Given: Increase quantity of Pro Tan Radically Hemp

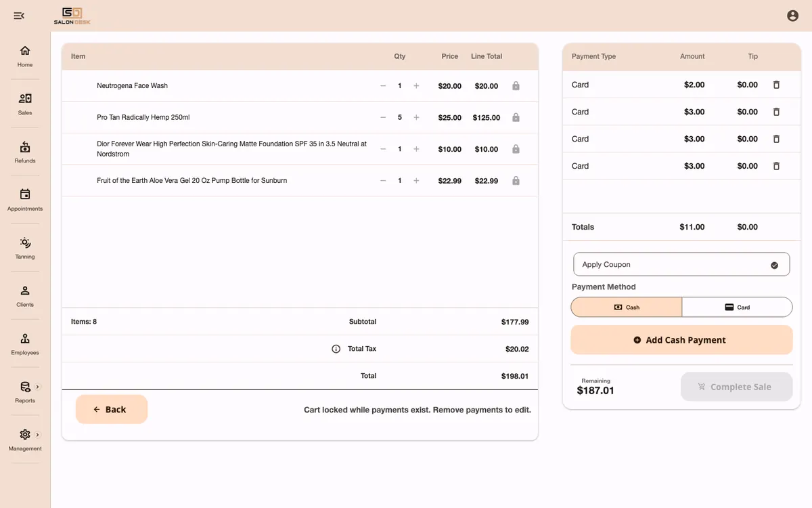Looking at the screenshot, I should coord(416,117).
